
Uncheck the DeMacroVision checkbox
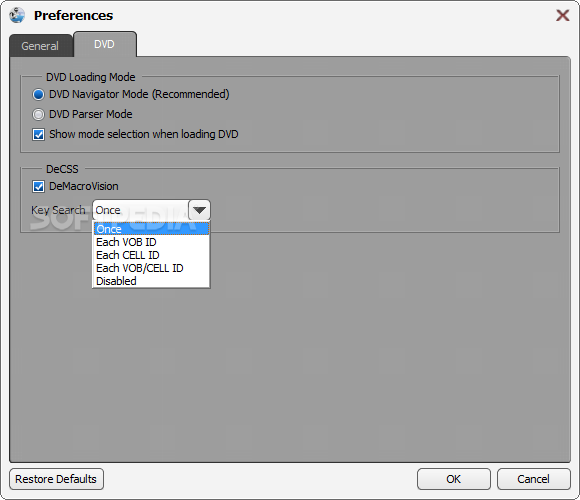click(38, 187)
